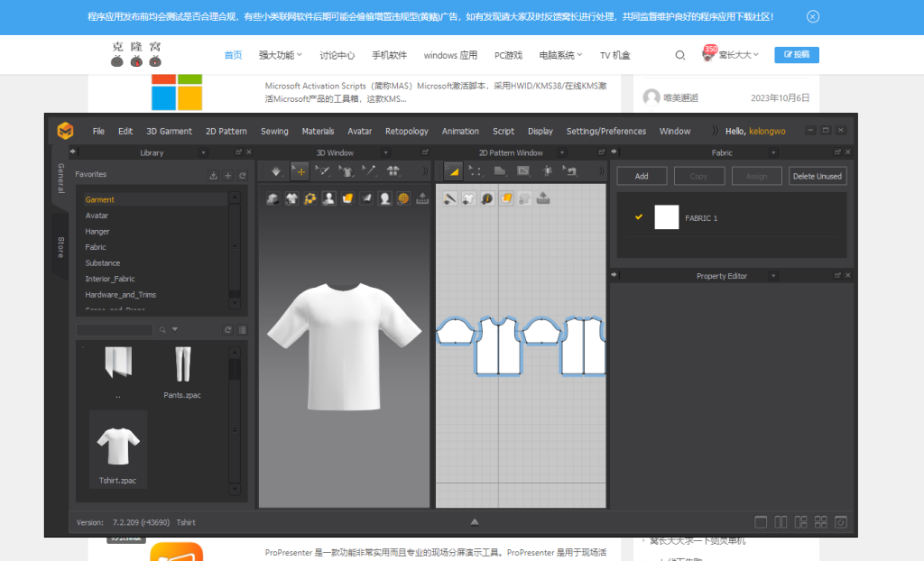Toggle 2D garment visibility shirt icon

click(x=468, y=199)
